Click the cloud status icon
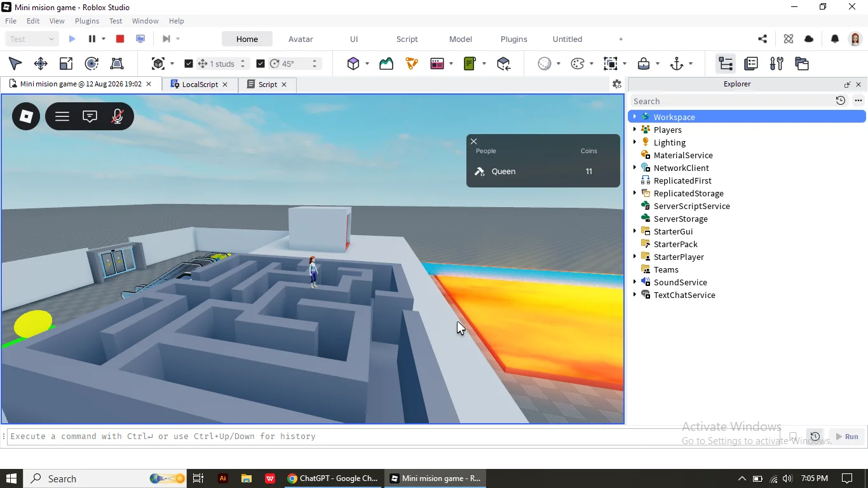868x488 pixels. (x=809, y=39)
